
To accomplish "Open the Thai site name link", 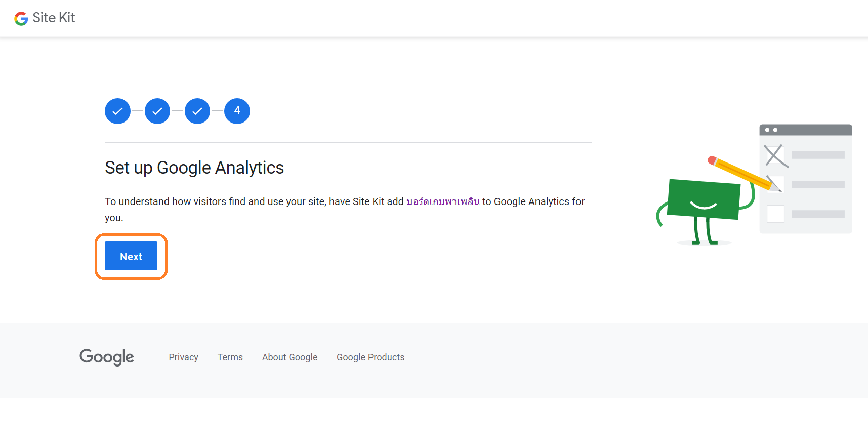I will [443, 202].
